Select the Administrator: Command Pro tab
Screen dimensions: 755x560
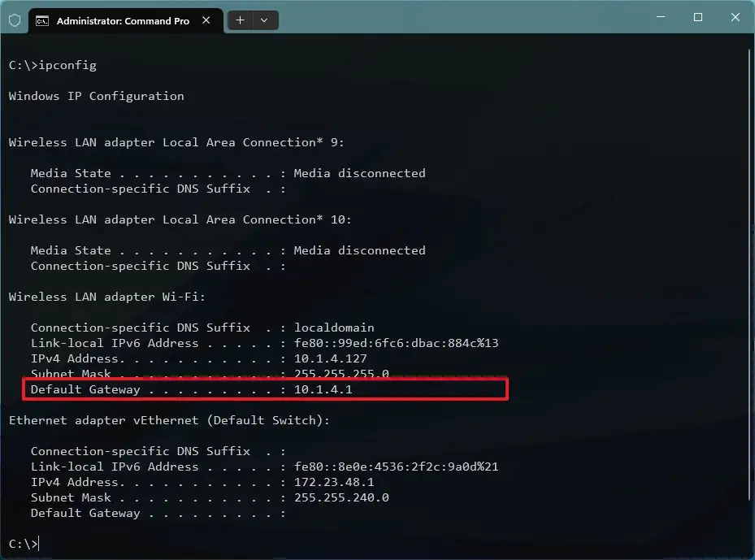122,20
